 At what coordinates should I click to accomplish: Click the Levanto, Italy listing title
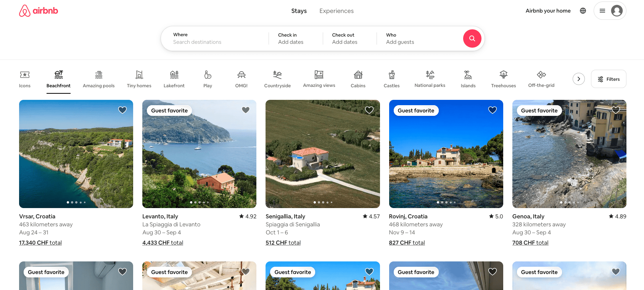pyautogui.click(x=160, y=216)
